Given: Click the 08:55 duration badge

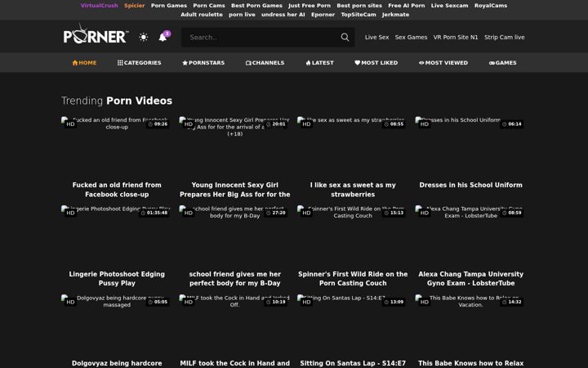Looking at the screenshot, I should 394,124.
